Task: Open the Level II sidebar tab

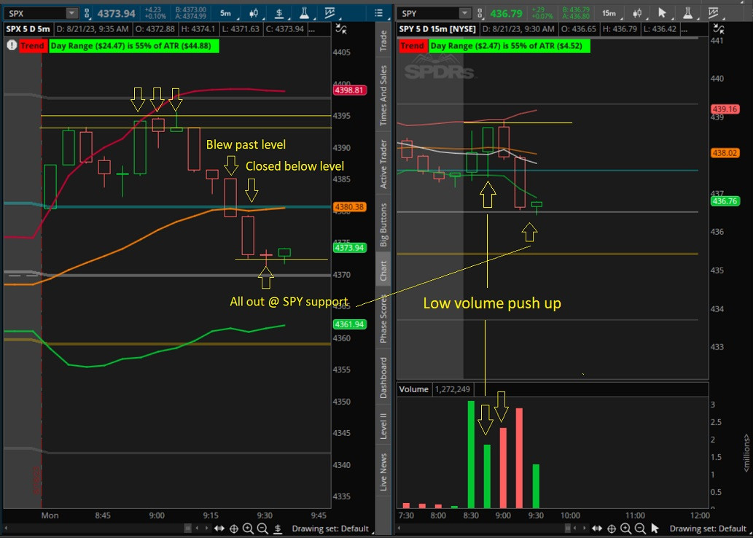Action: click(383, 426)
